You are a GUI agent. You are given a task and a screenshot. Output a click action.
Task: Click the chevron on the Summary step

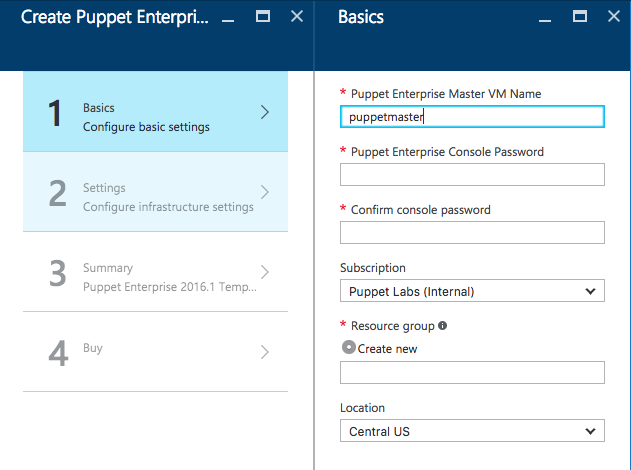tap(265, 272)
